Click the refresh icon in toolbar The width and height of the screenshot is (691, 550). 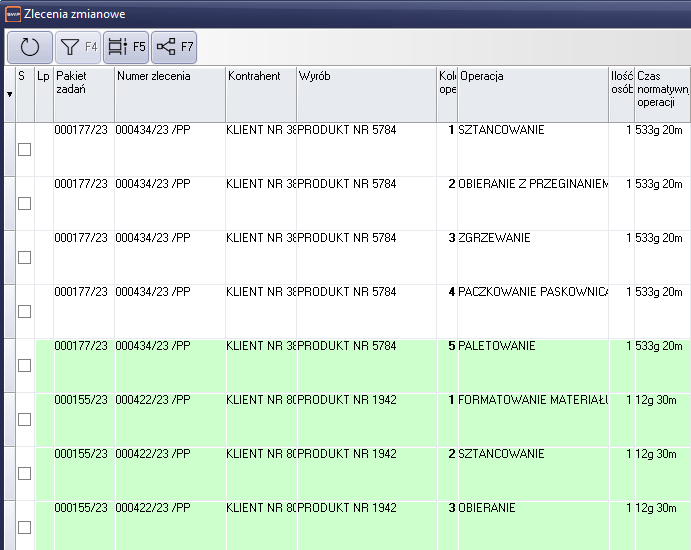pyautogui.click(x=30, y=47)
